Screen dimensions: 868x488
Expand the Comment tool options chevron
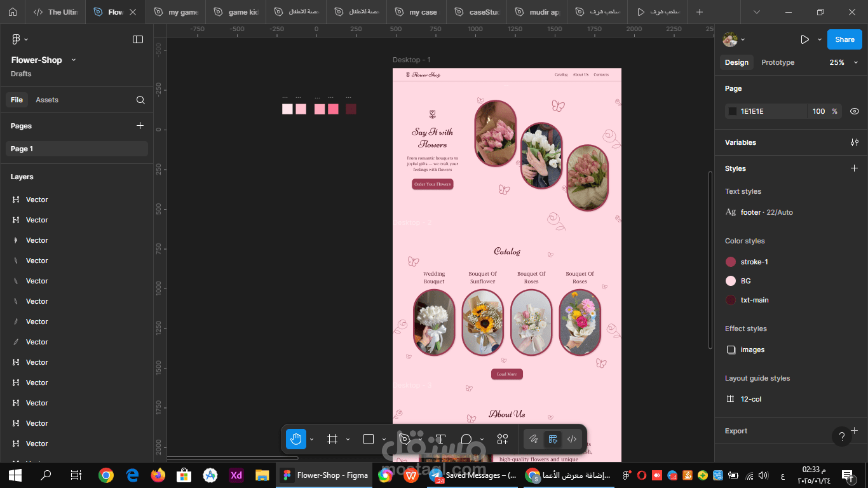[x=482, y=439]
